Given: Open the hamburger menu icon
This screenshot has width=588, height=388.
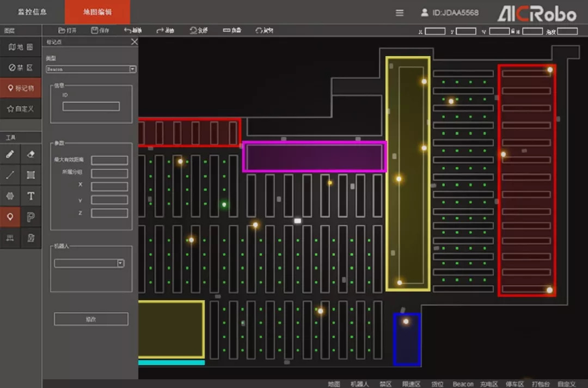Looking at the screenshot, I should coord(400,13).
